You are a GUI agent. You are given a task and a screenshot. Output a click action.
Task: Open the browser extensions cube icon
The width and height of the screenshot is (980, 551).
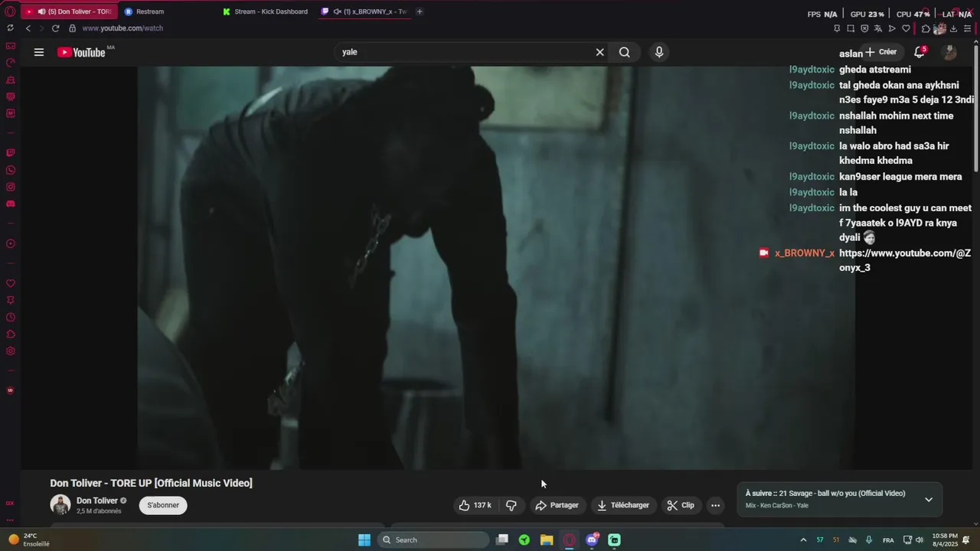point(926,28)
